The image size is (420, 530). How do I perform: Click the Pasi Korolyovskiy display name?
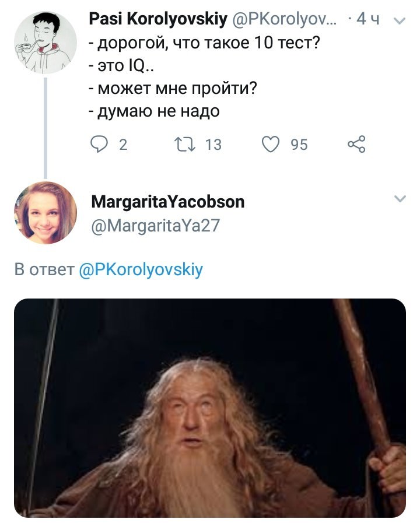pos(157,20)
